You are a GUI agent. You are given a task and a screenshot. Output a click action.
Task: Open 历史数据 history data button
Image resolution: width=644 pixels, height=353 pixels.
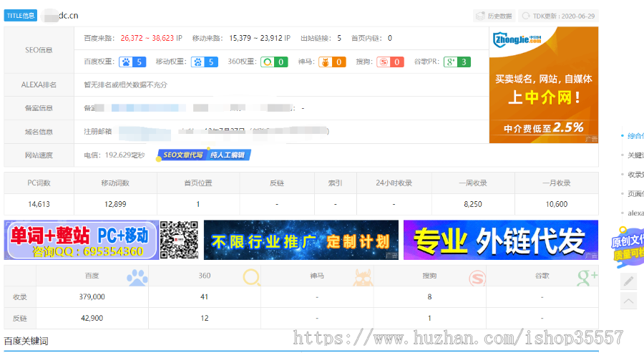pos(494,16)
